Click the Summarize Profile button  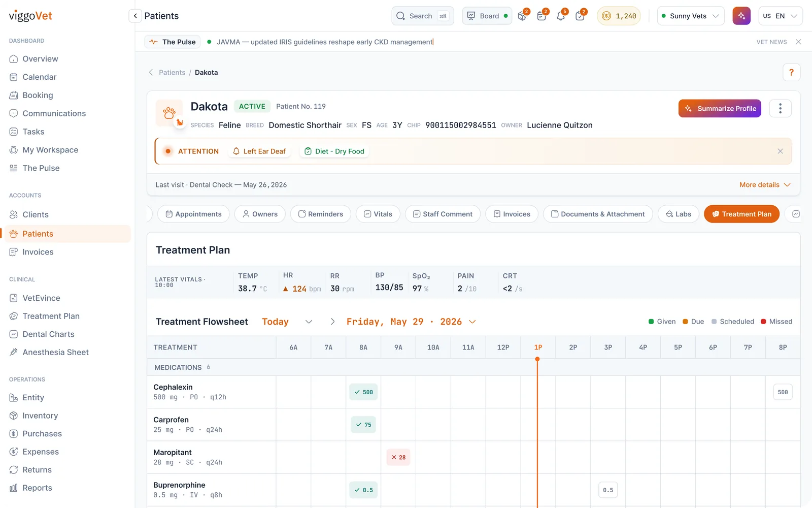pyautogui.click(x=720, y=108)
